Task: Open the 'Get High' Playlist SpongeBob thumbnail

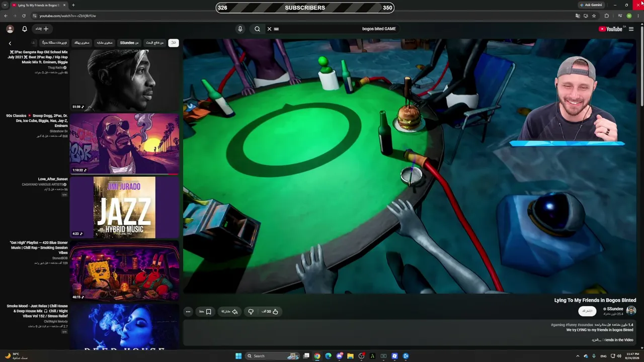Action: point(124,270)
